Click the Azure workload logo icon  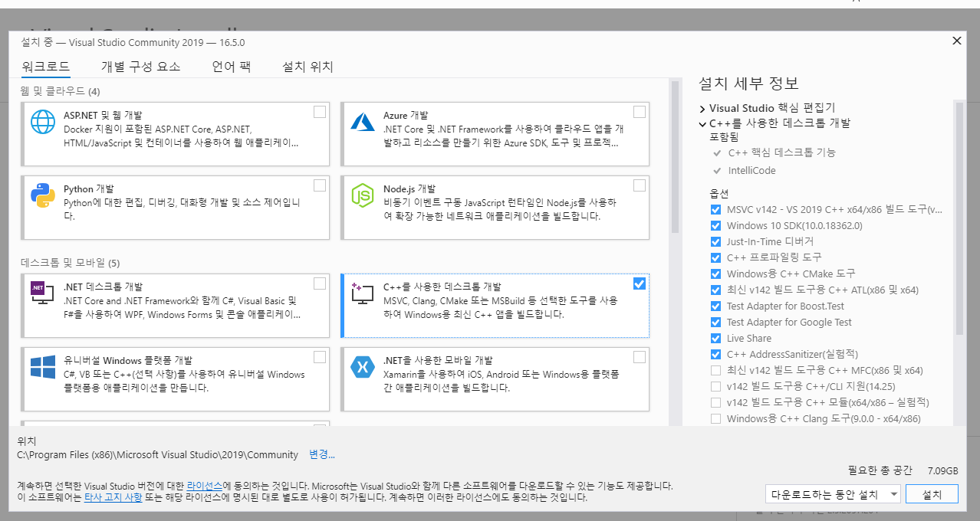(x=362, y=122)
